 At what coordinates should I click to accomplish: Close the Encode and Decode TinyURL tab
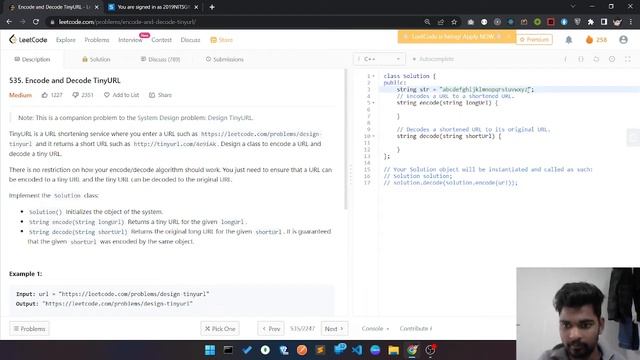[97, 7]
